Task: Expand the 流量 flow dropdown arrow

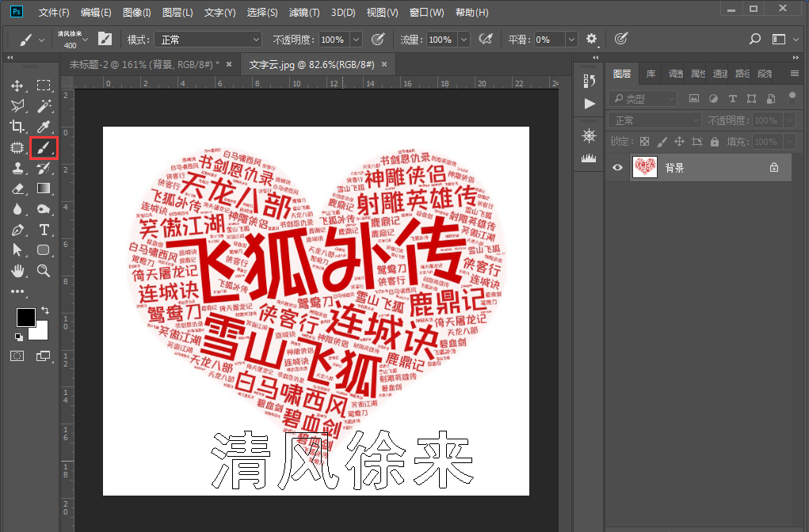Action: point(464,40)
